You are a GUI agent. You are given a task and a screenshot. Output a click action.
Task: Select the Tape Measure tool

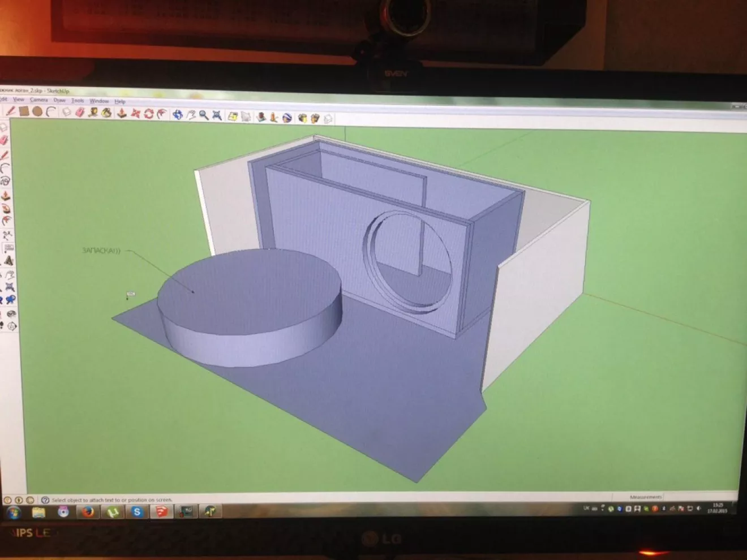click(93, 113)
